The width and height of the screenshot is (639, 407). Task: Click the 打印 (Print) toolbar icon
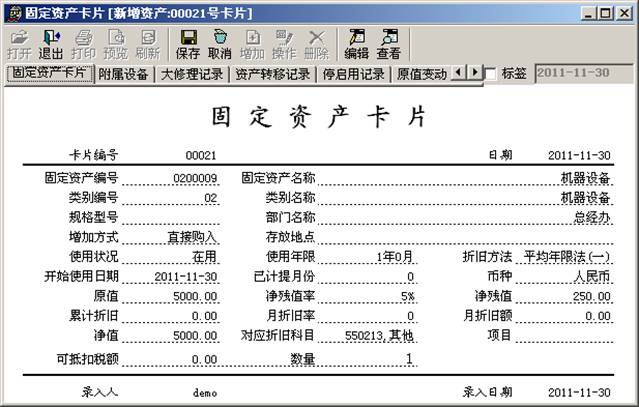(83, 44)
